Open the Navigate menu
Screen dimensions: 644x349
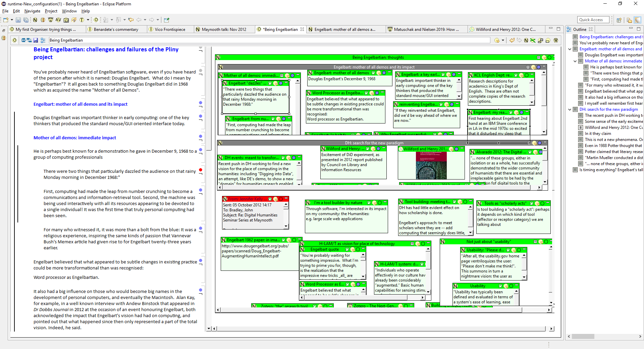(x=32, y=11)
